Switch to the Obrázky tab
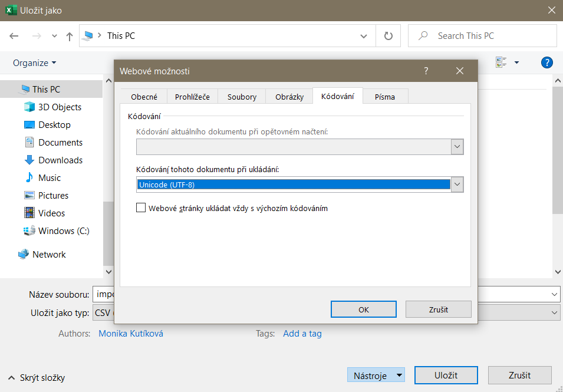The width and height of the screenshot is (563, 392). click(289, 97)
